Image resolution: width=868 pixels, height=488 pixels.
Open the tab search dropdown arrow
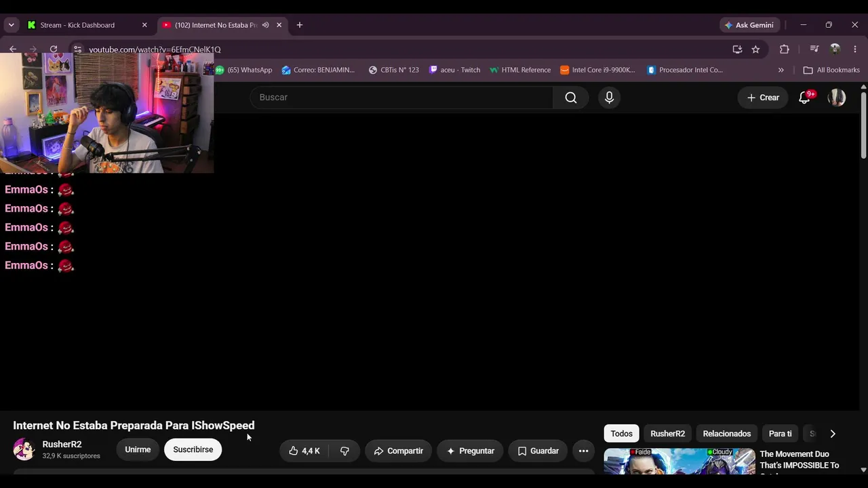point(11,25)
